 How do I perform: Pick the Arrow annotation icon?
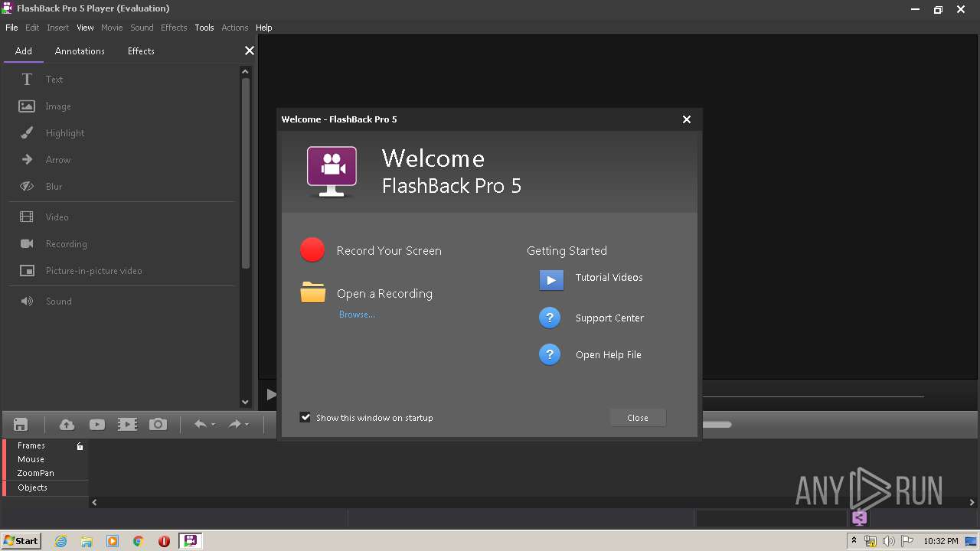pos(27,160)
